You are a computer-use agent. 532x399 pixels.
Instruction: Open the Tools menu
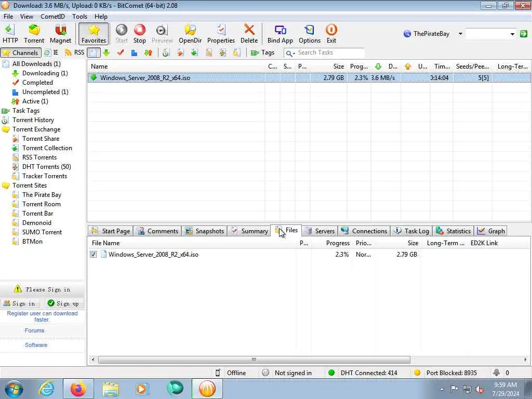point(79,16)
